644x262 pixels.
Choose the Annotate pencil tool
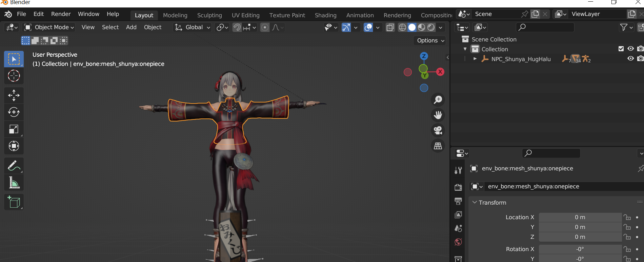[14, 166]
